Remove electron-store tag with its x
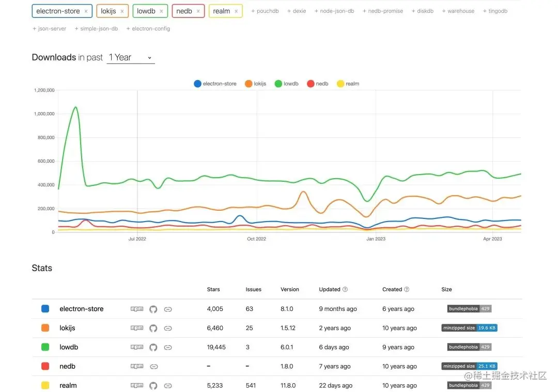 pyautogui.click(x=86, y=11)
